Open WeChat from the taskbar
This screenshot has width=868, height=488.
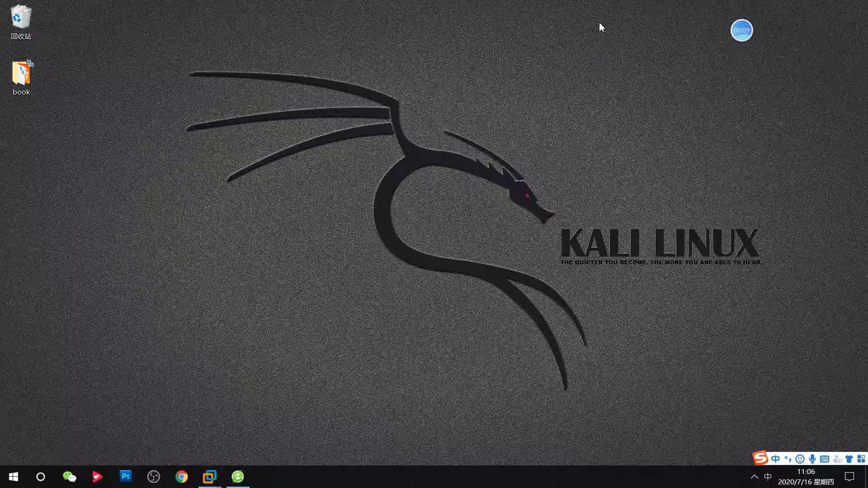coord(69,476)
